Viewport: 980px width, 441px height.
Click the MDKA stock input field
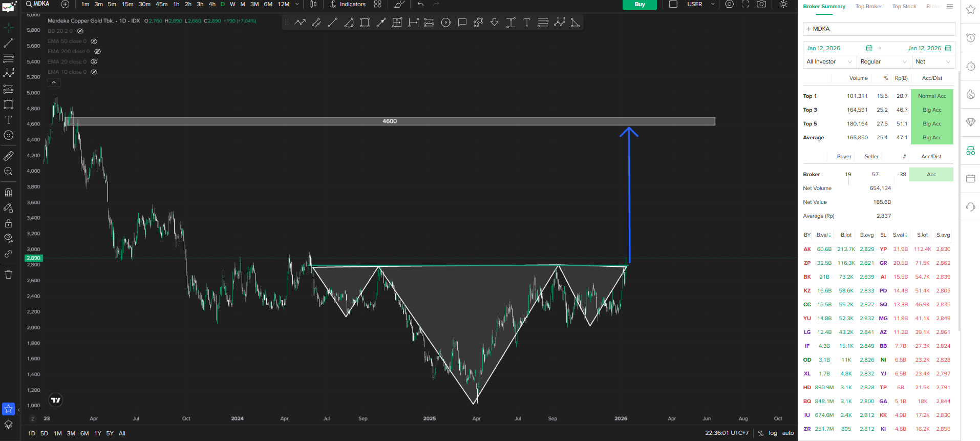coord(879,29)
